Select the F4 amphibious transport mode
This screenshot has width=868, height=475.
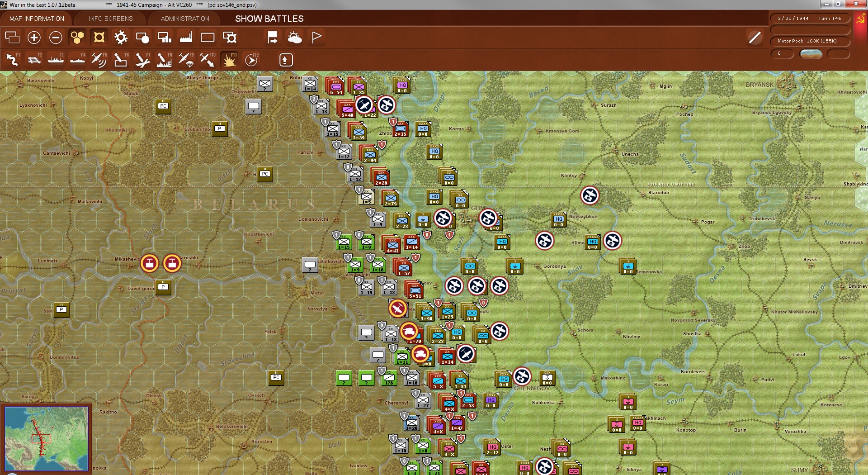[x=77, y=60]
